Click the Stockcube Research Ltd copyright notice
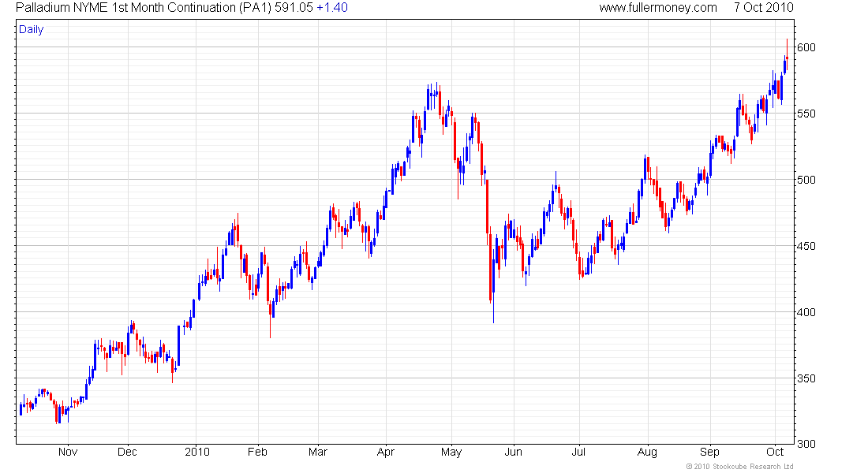 739,467
